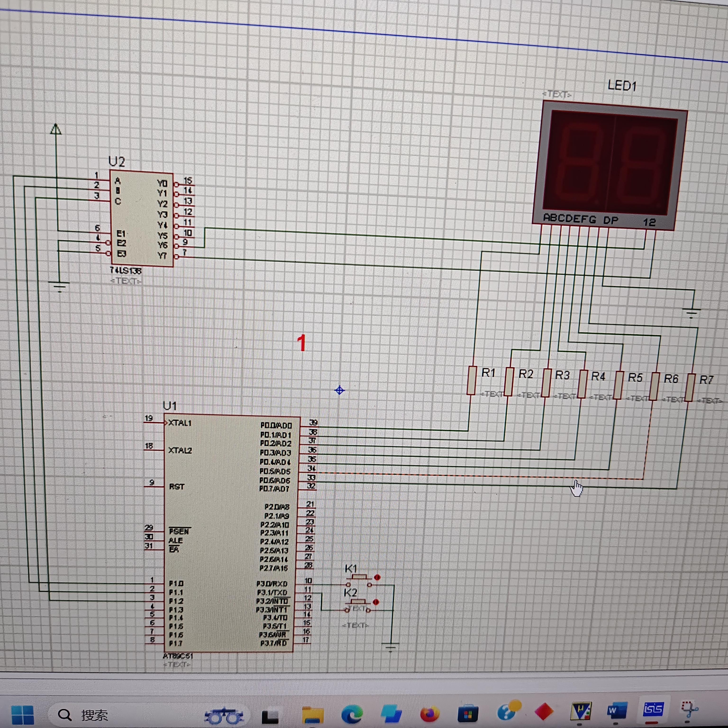This screenshot has width=728, height=728.
Task: Toggle the K1 switch latch dot
Action: 377,577
